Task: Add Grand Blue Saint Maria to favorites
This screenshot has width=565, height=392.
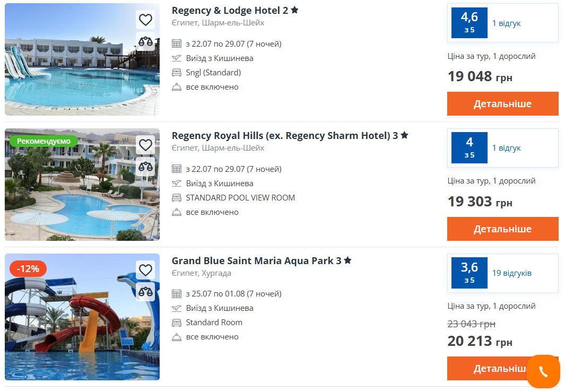Action: (145, 270)
